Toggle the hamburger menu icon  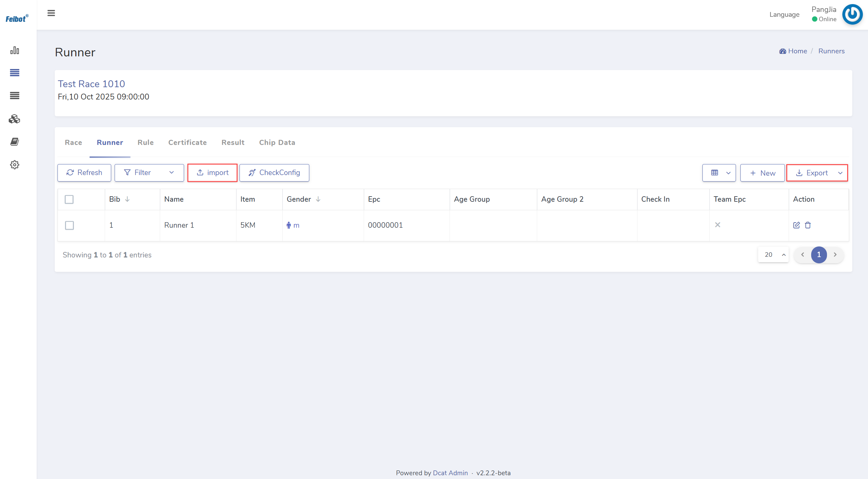pyautogui.click(x=51, y=13)
